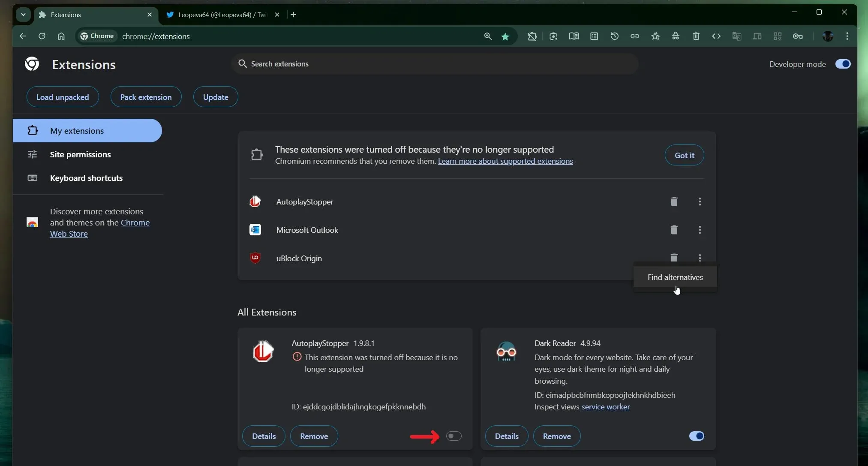The image size is (868, 466).
Task: Reload the extensions page
Action: (42, 36)
